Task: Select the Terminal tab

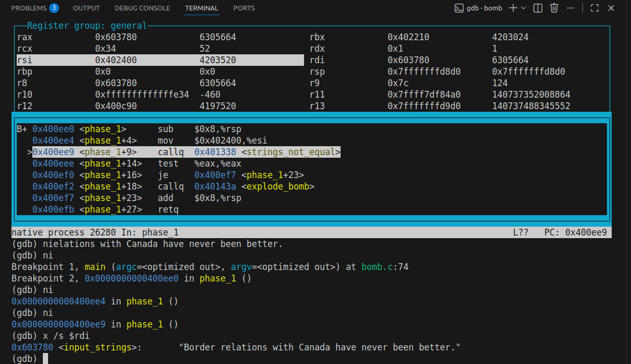Action: tap(202, 8)
